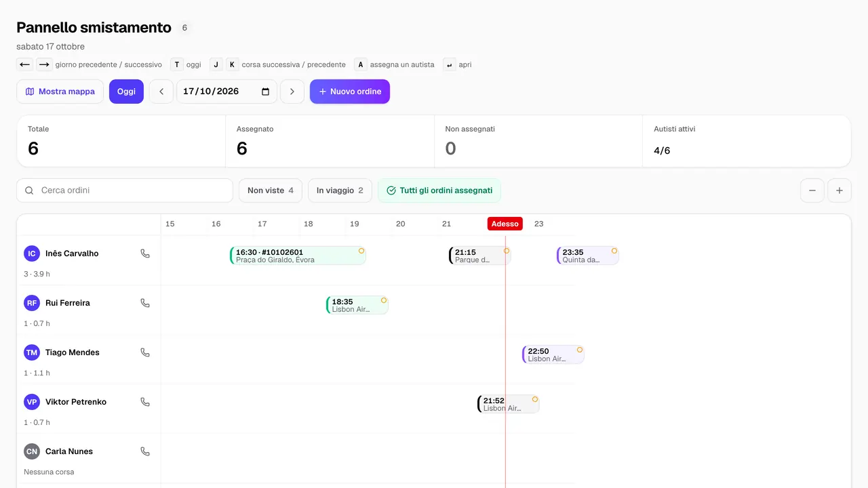Click the Autisti attivi 4/6 card

(747, 141)
